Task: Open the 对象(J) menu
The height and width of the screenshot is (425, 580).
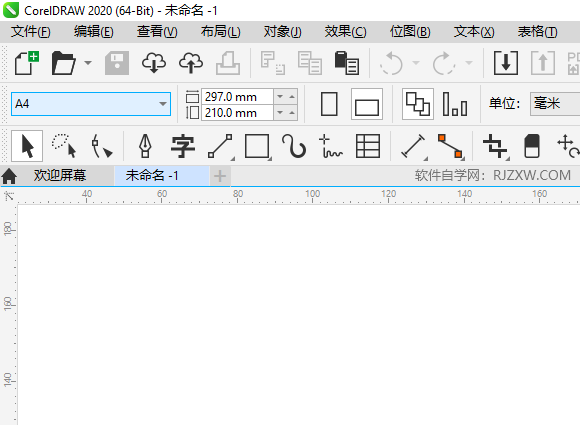Action: click(x=282, y=32)
